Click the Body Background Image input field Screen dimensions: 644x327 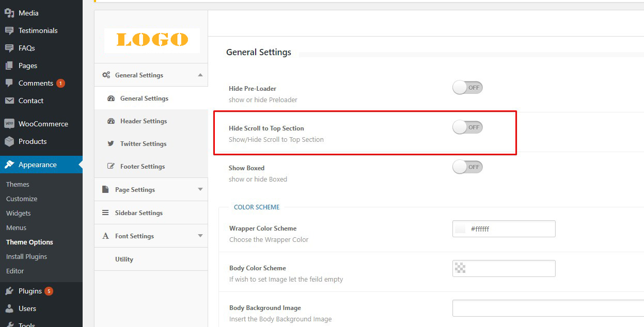547,308
